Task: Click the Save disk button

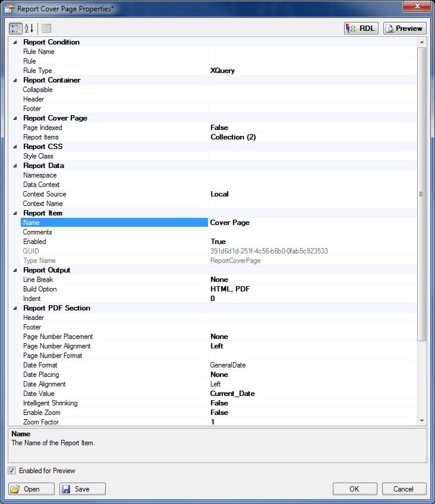Action: 83,489
